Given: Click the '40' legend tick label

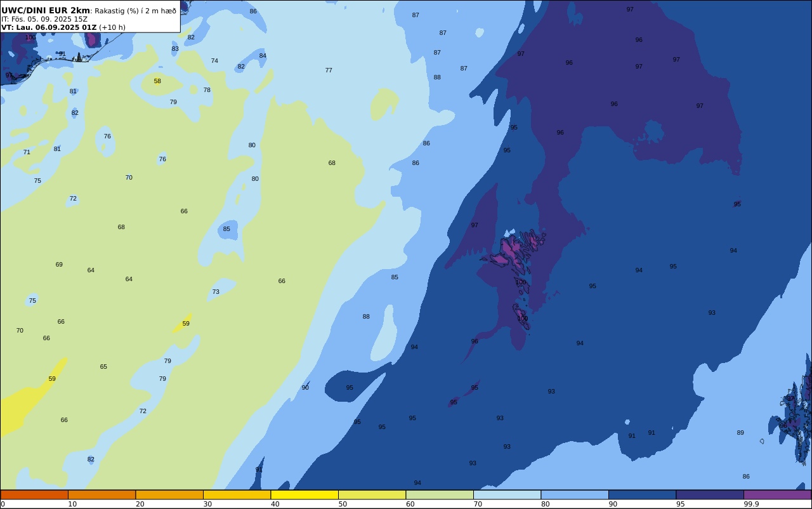Looking at the screenshot, I should coord(275,504).
